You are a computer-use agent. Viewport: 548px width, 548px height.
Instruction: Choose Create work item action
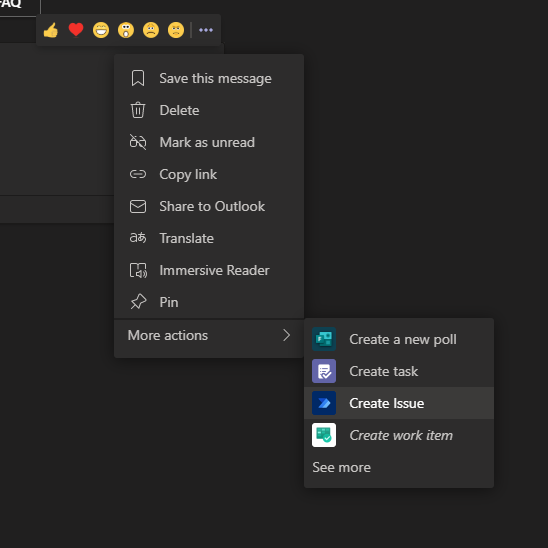pyautogui.click(x=399, y=435)
